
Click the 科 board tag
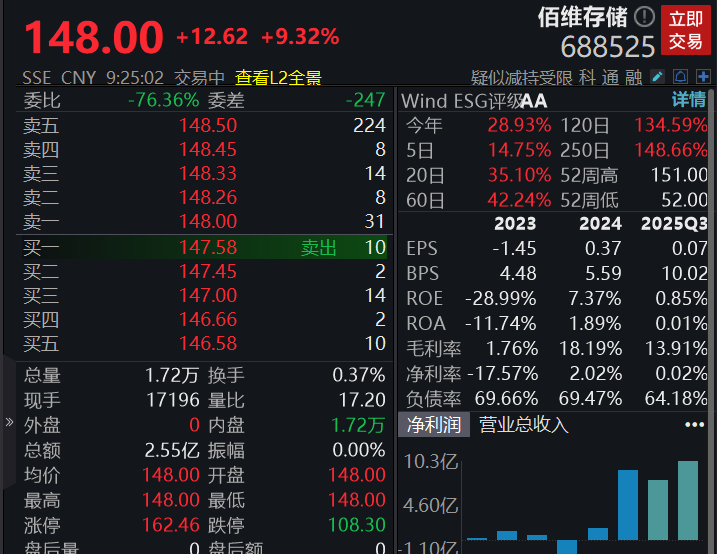(x=587, y=78)
